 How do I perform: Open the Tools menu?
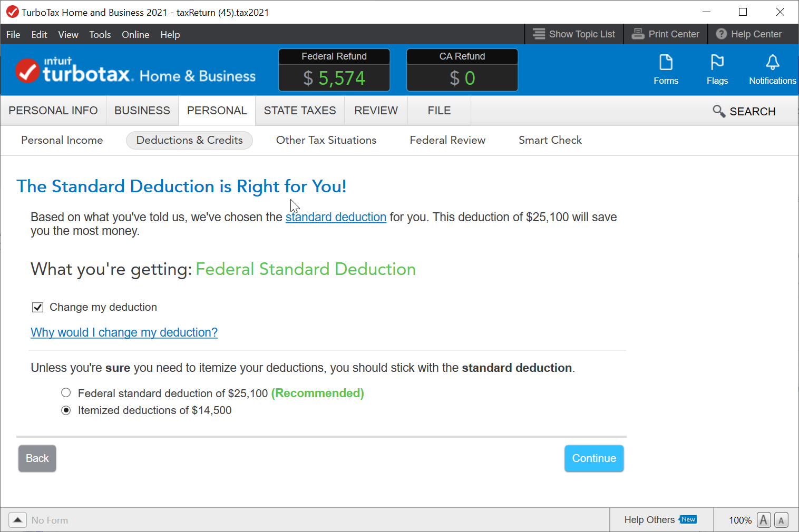[100, 34]
